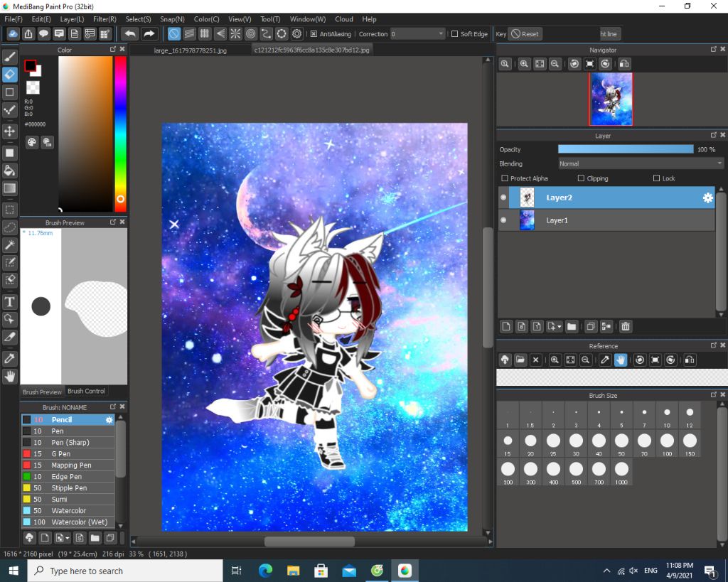Open the Windows Start menu
The height and width of the screenshot is (582, 728).
14,571
